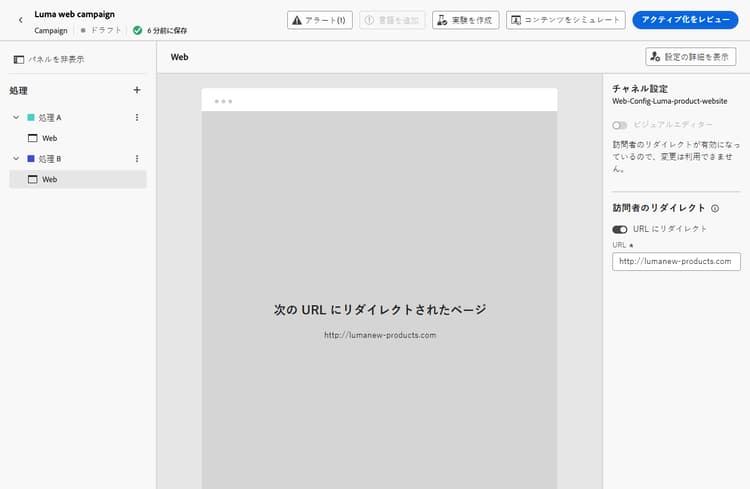This screenshot has height=489, width=750.
Task: Click the Luma web campaign title
Action: click(x=75, y=14)
